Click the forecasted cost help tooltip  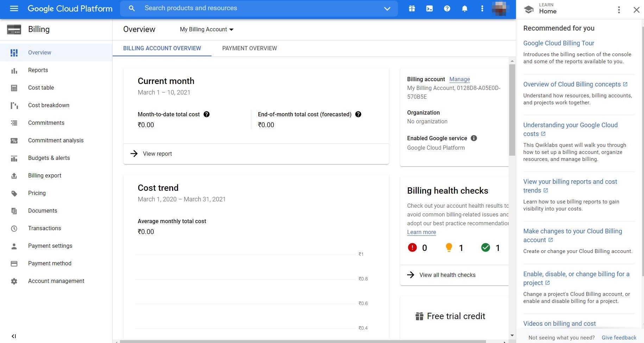(x=358, y=114)
